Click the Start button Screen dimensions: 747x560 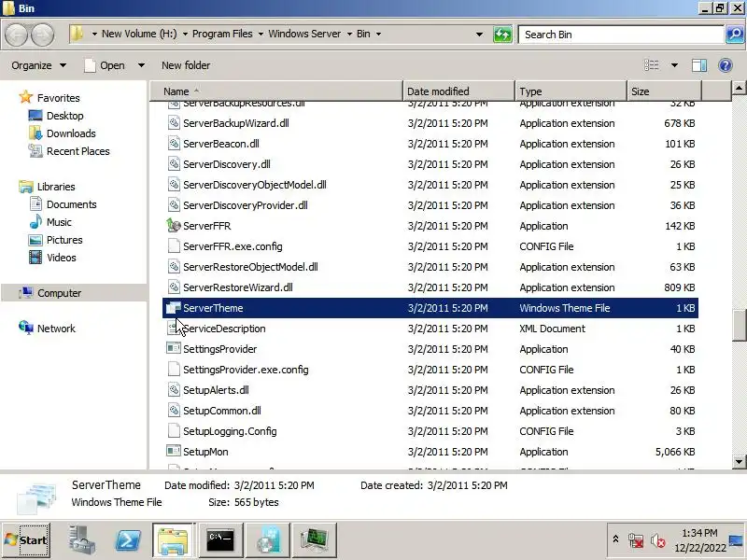(26, 540)
